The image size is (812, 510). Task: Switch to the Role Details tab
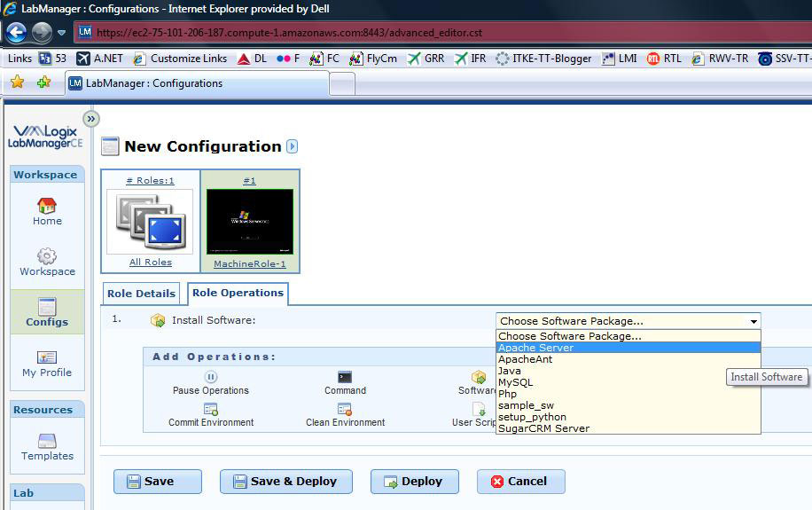(141, 294)
